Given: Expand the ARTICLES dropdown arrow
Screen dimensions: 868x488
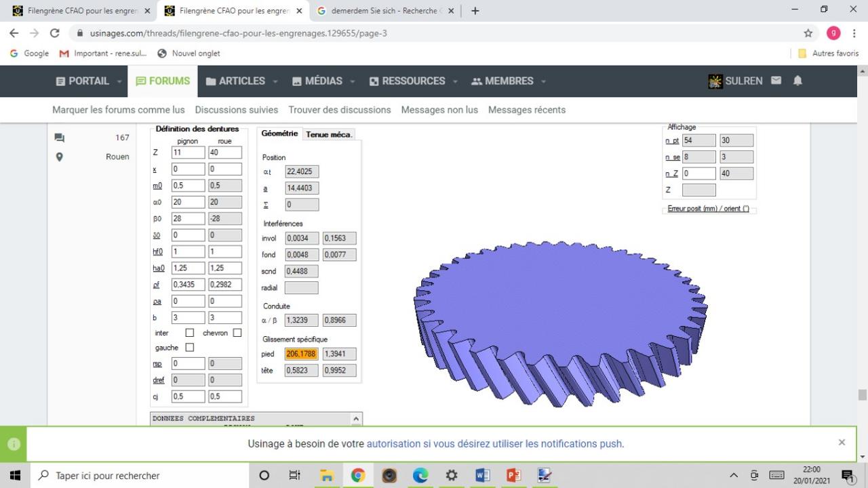Looking at the screenshot, I should 275,81.
